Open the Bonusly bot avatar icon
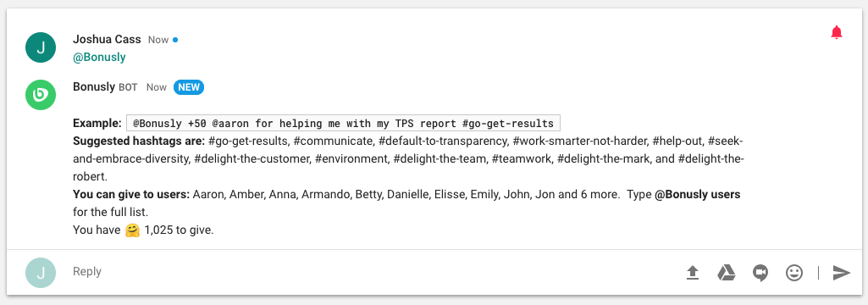 coord(41,95)
